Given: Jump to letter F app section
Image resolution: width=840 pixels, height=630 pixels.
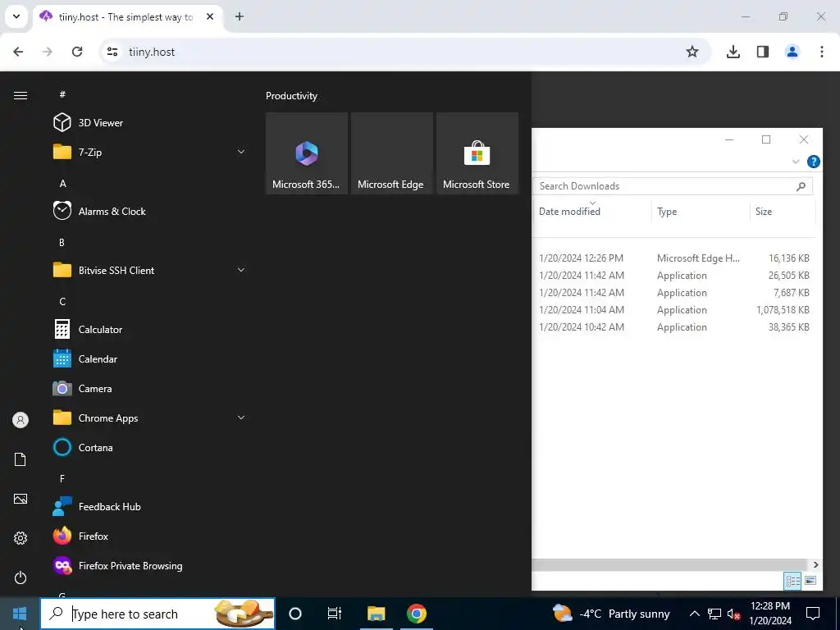Looking at the screenshot, I should [x=62, y=478].
